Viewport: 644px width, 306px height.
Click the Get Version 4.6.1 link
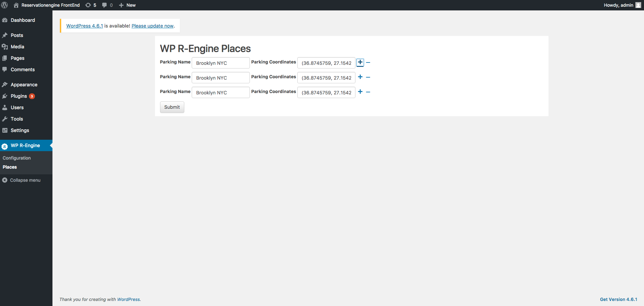pyautogui.click(x=619, y=299)
